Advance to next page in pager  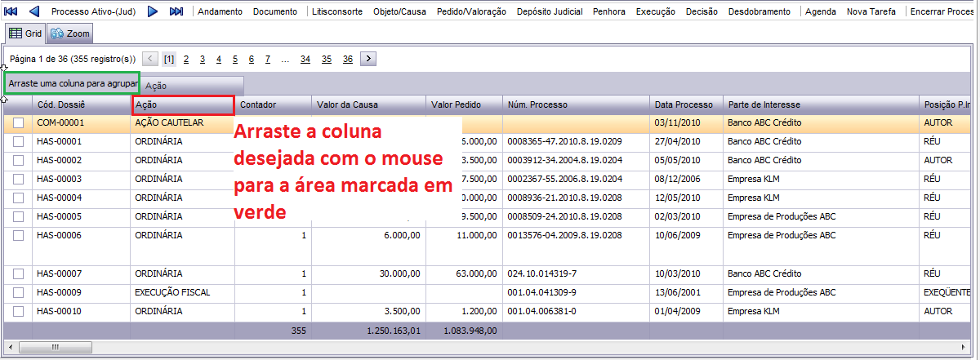[368, 59]
